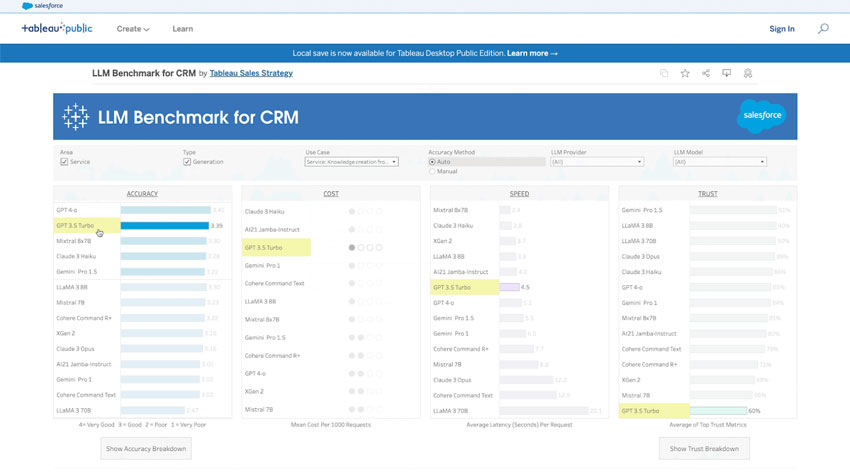Select LLaMA 3 8B in Trust list
This screenshot has width=850, height=475.
click(x=637, y=226)
